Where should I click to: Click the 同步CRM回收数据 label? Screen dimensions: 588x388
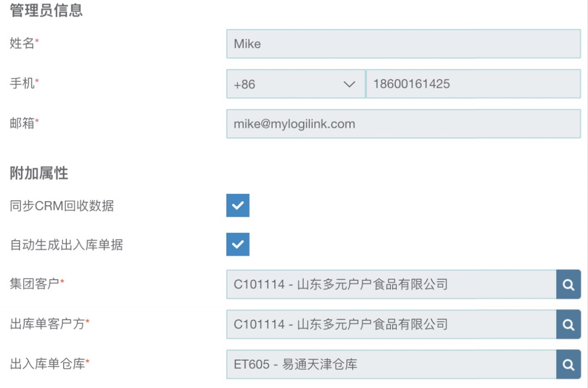point(62,206)
